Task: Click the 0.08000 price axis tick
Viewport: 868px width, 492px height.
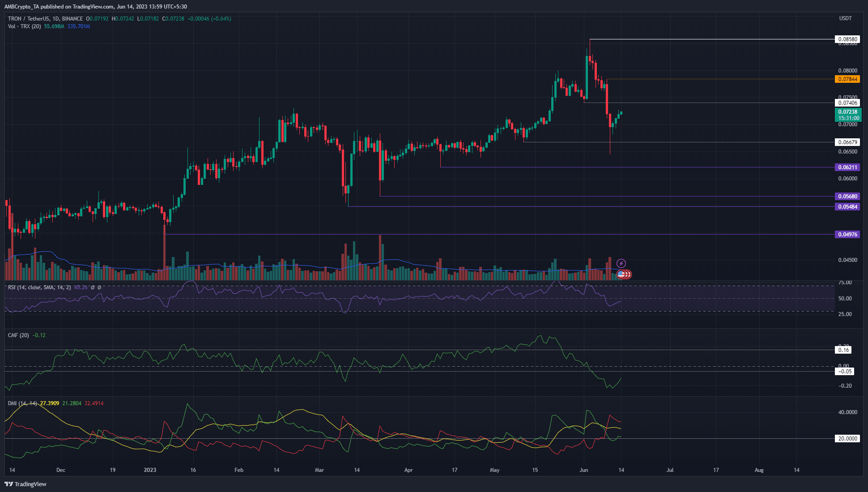Action: tap(848, 71)
